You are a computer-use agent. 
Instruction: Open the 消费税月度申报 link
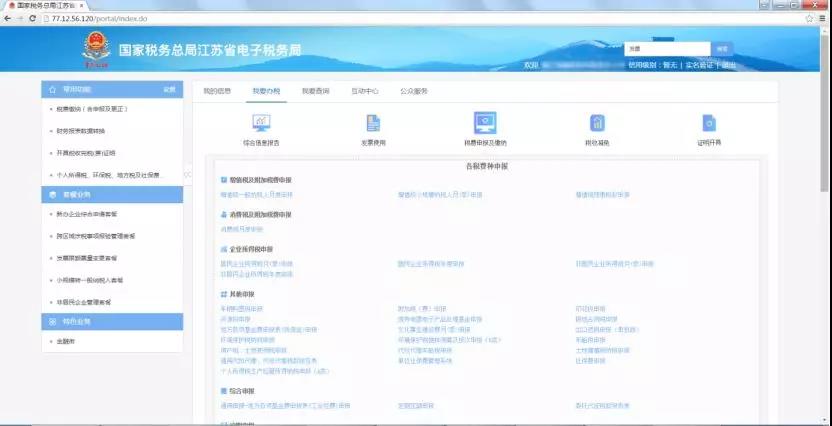coord(242,229)
